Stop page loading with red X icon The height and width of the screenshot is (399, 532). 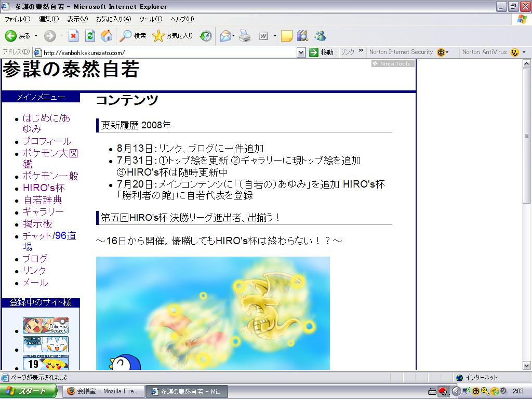pyautogui.click(x=73, y=36)
